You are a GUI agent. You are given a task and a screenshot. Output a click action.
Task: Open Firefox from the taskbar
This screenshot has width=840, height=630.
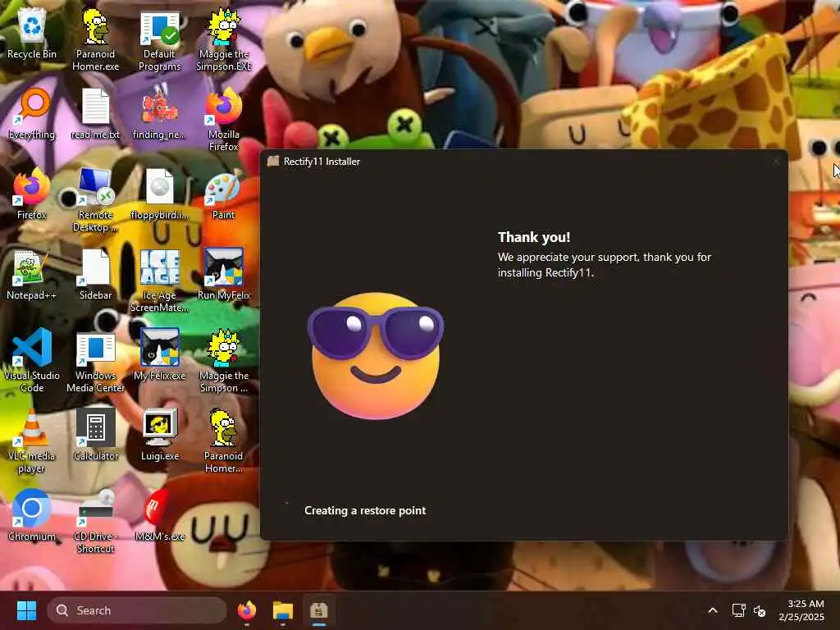[x=246, y=610]
